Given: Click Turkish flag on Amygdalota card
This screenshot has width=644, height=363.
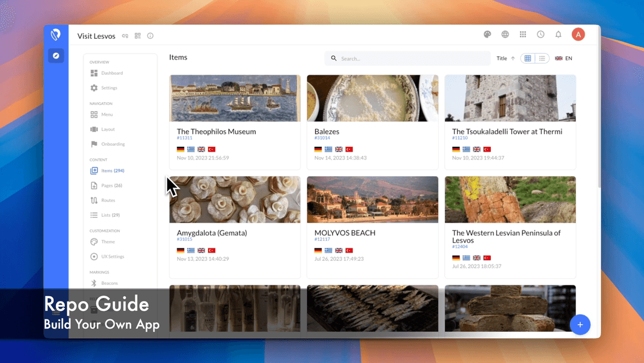Looking at the screenshot, I should 212,250.
